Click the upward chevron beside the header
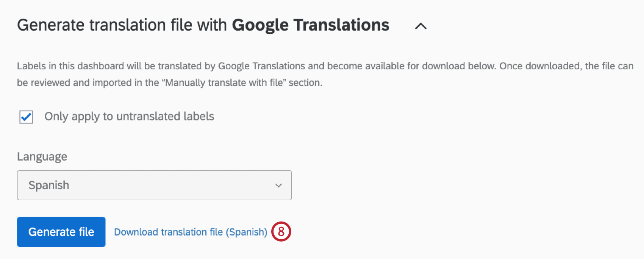 point(421,26)
